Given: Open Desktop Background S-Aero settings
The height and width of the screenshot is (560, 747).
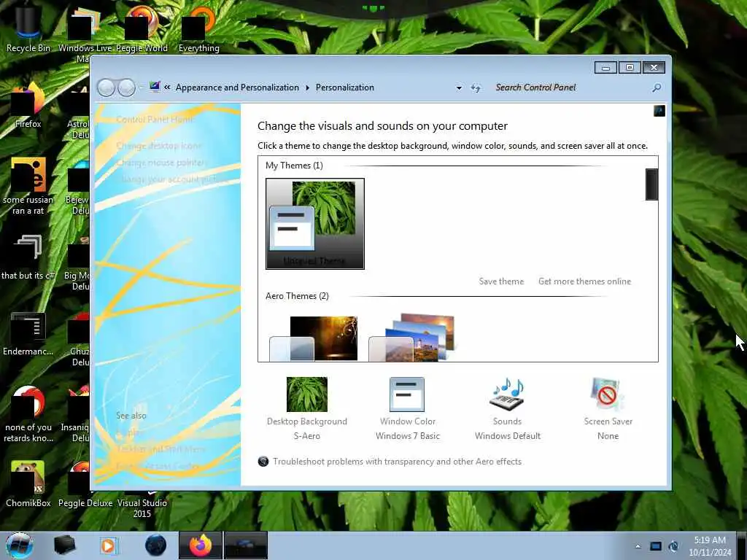Looking at the screenshot, I should (x=307, y=408).
